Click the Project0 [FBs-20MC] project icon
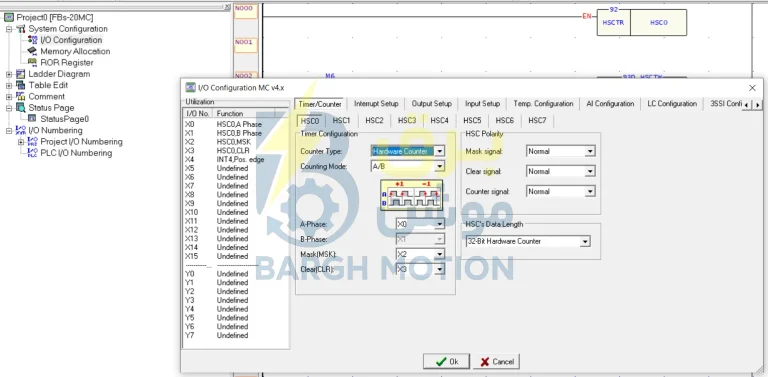Image resolution: width=768 pixels, height=377 pixels. click(9, 18)
